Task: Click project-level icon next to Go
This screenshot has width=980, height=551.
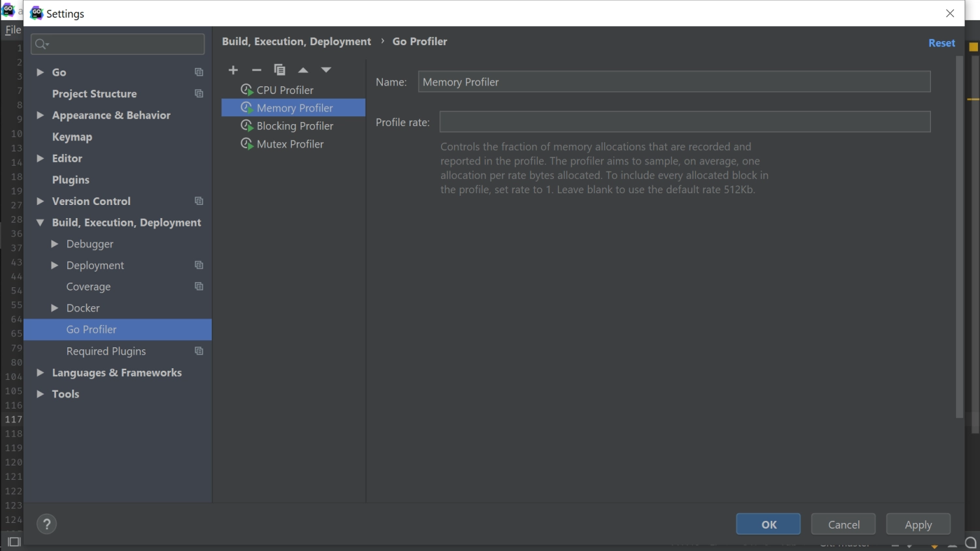Action: point(199,72)
